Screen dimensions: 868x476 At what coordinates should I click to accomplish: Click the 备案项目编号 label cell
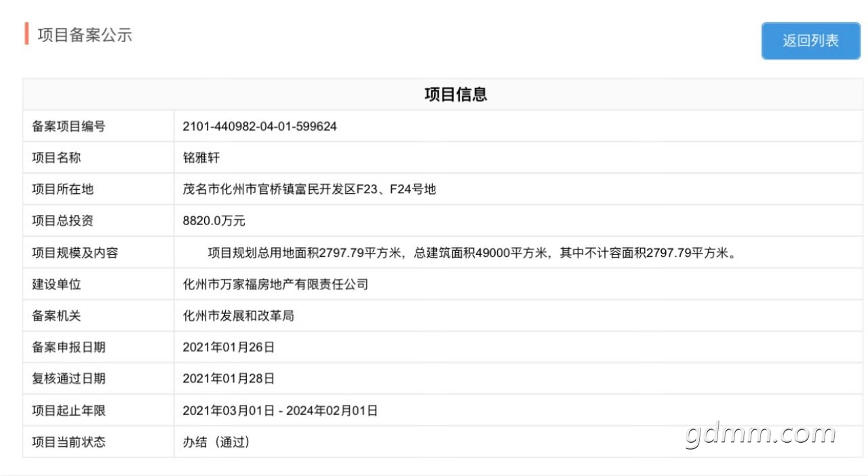pyautogui.click(x=68, y=127)
